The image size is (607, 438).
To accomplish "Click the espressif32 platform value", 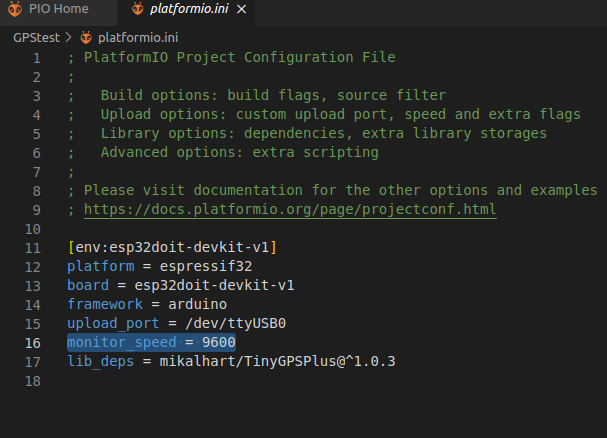I will pyautogui.click(x=193, y=266).
